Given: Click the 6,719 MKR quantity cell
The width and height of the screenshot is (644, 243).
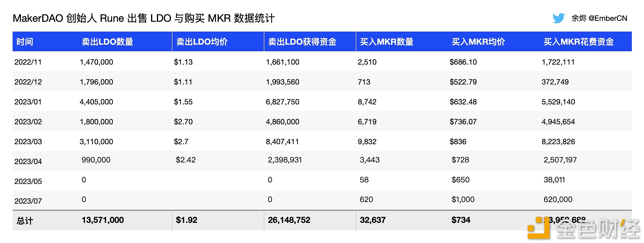Looking at the screenshot, I should point(367,122).
